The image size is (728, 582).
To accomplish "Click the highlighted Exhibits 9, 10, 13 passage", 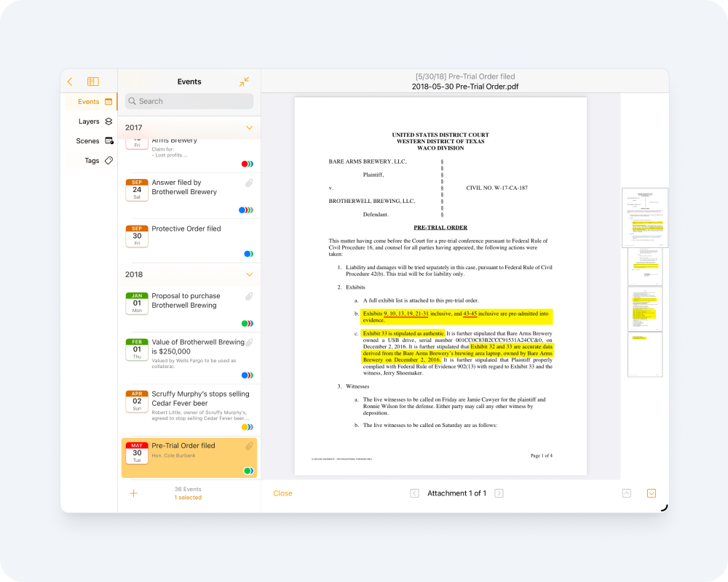I will click(x=456, y=317).
